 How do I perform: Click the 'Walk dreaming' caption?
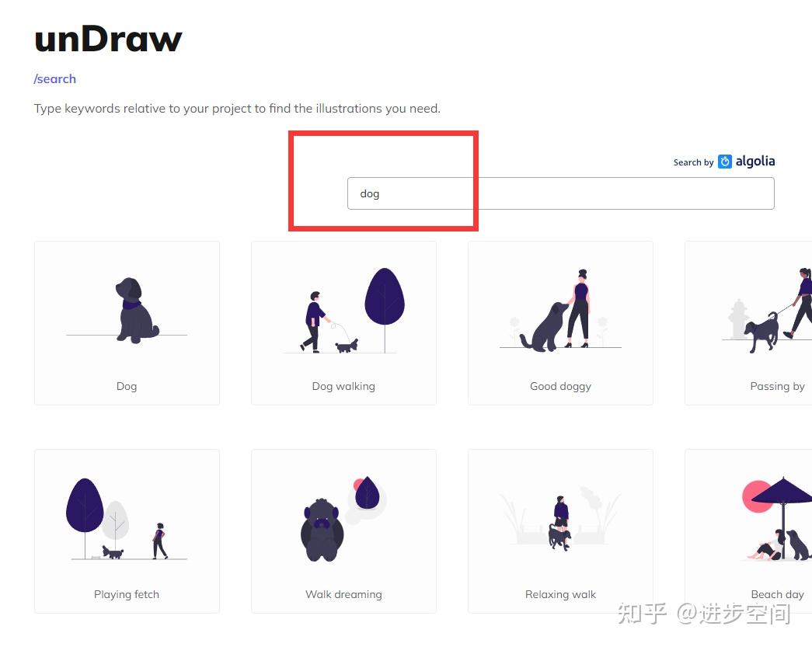[344, 595]
